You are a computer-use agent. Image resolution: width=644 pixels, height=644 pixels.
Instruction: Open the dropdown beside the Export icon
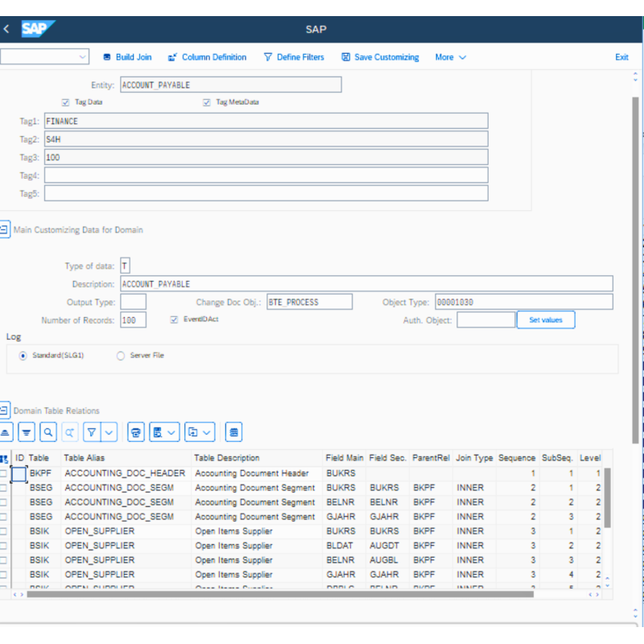(x=171, y=431)
